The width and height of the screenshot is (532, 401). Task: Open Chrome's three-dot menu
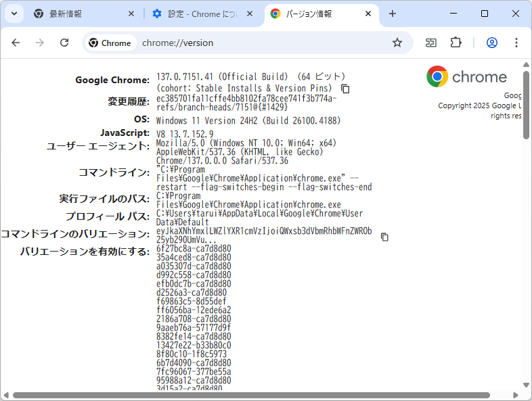click(x=516, y=43)
